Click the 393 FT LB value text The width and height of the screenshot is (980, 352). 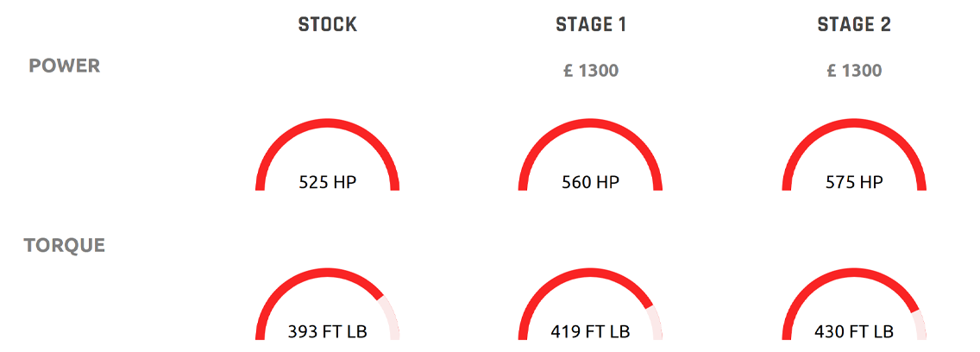click(328, 331)
